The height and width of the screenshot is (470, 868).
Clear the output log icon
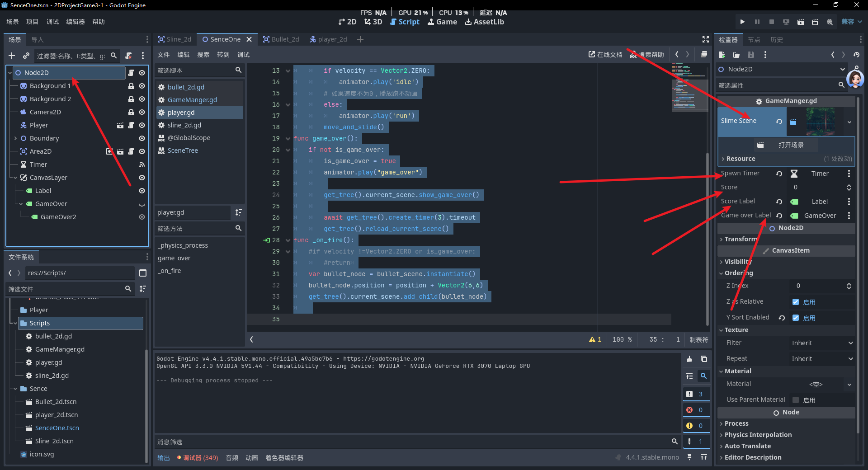point(689,359)
